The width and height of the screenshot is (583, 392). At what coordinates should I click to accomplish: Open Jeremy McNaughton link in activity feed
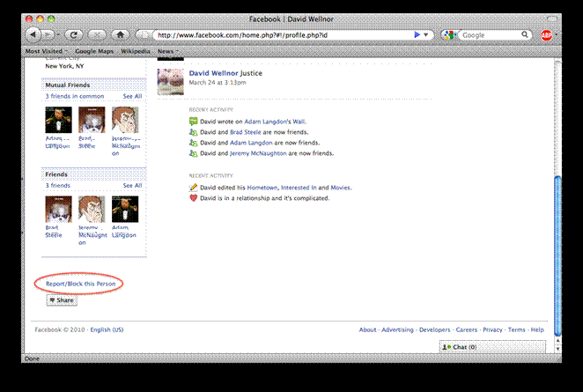[258, 153]
